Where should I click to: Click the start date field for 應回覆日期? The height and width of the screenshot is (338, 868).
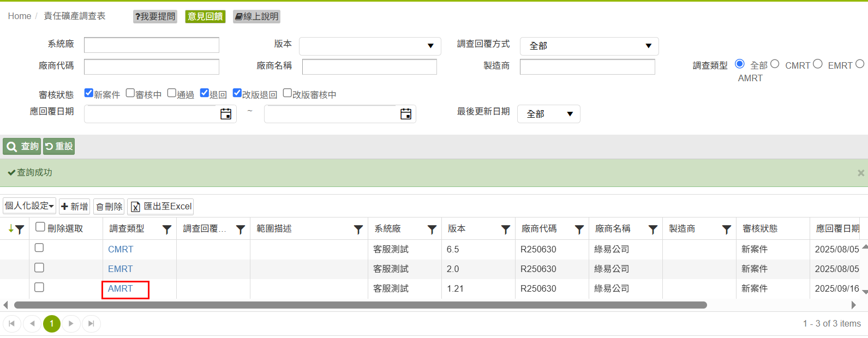pos(152,114)
